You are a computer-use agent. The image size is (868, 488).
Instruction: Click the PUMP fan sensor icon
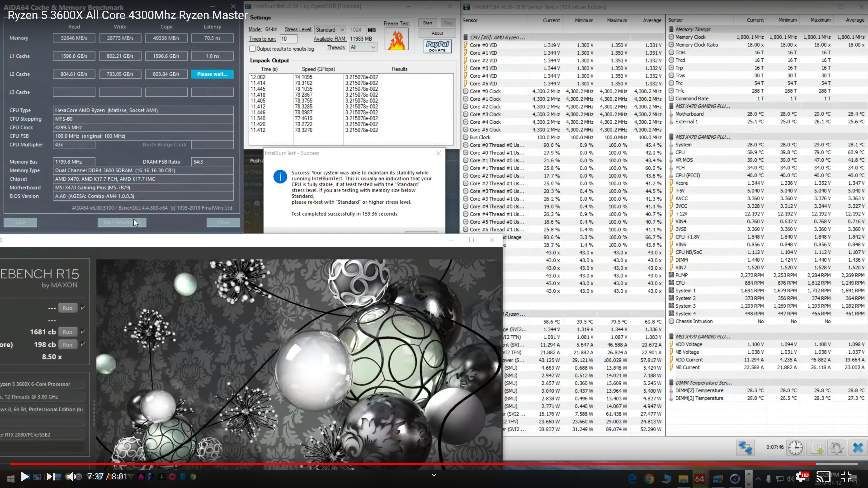pyautogui.click(x=671, y=275)
